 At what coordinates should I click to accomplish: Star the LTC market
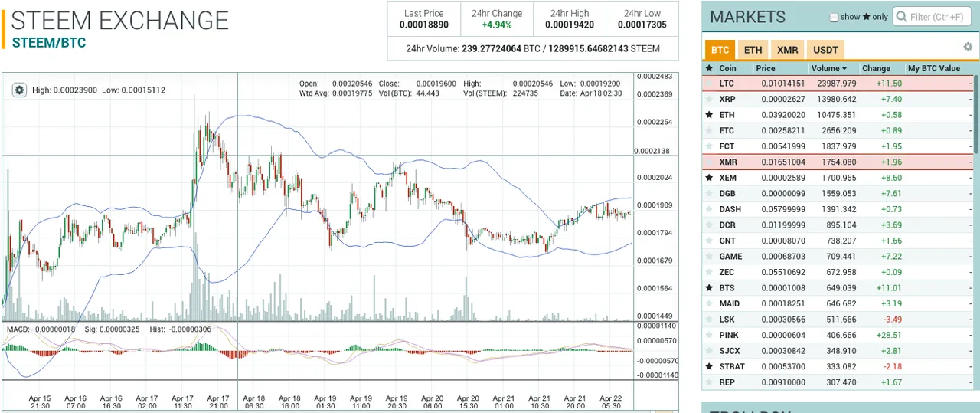(x=709, y=84)
